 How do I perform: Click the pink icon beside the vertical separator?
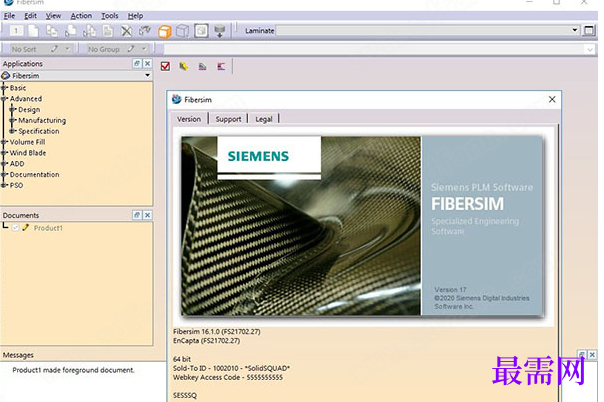pos(221,66)
